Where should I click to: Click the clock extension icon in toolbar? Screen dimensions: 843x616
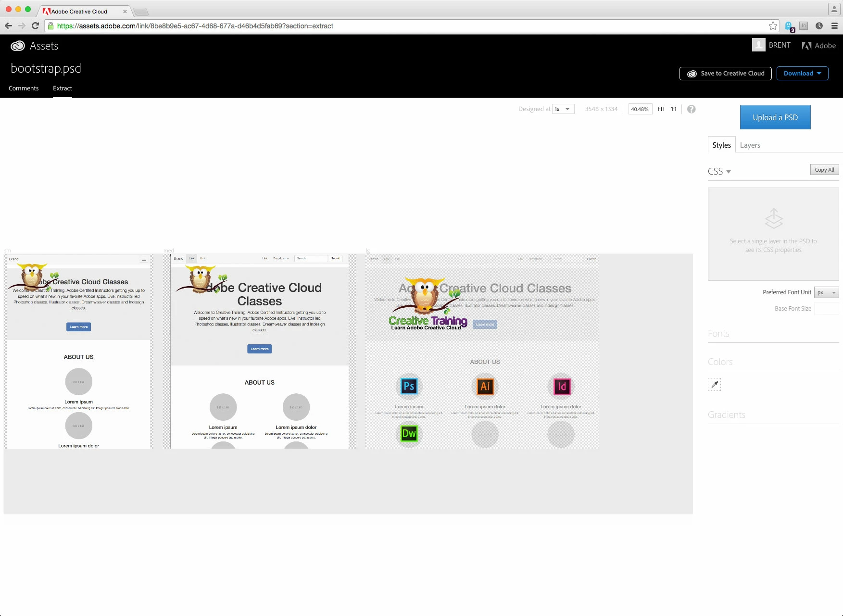point(819,26)
